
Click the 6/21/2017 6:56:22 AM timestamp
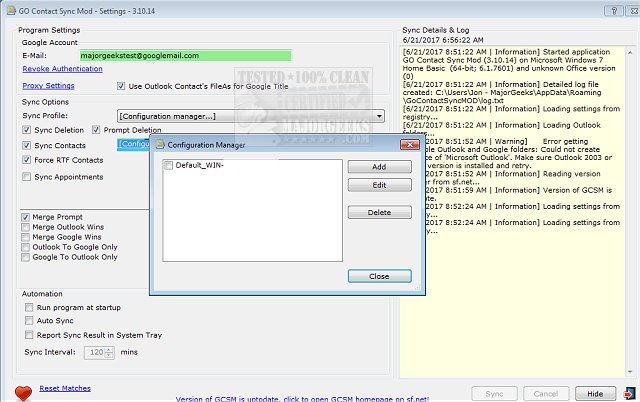click(443, 40)
